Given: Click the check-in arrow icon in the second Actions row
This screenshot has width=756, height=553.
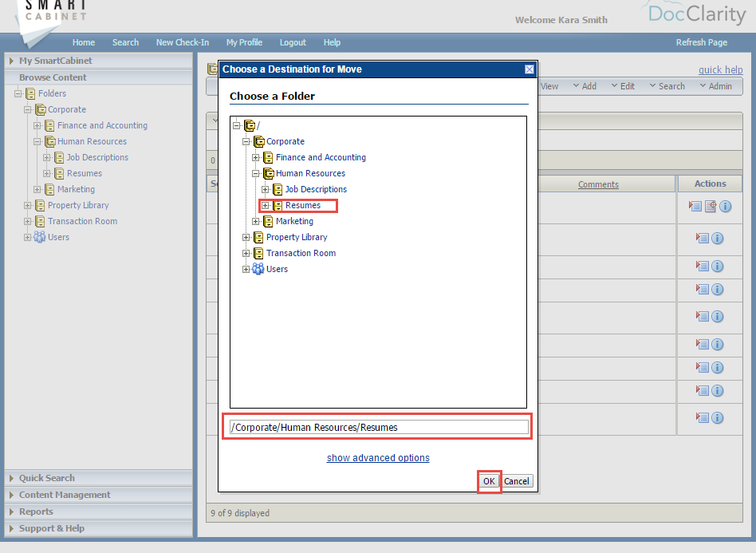Looking at the screenshot, I should pos(701,237).
